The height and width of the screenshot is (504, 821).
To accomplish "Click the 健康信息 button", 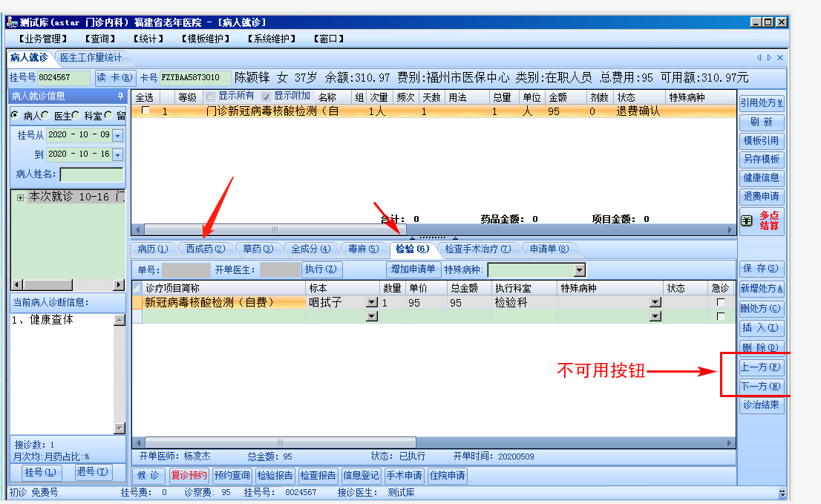I will [x=762, y=178].
